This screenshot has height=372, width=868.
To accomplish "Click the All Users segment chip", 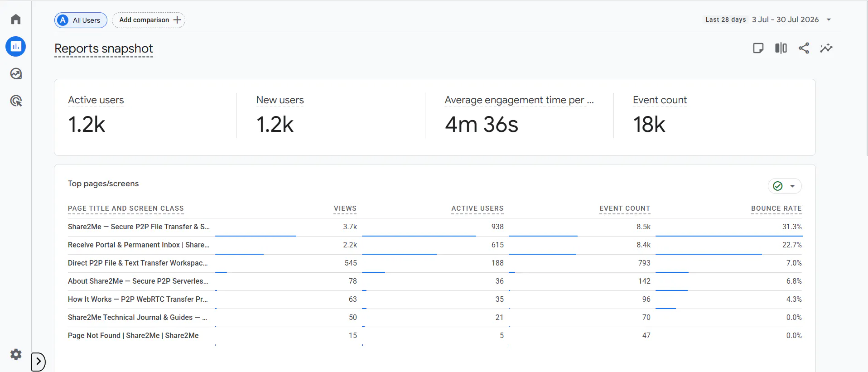I will 81,20.
